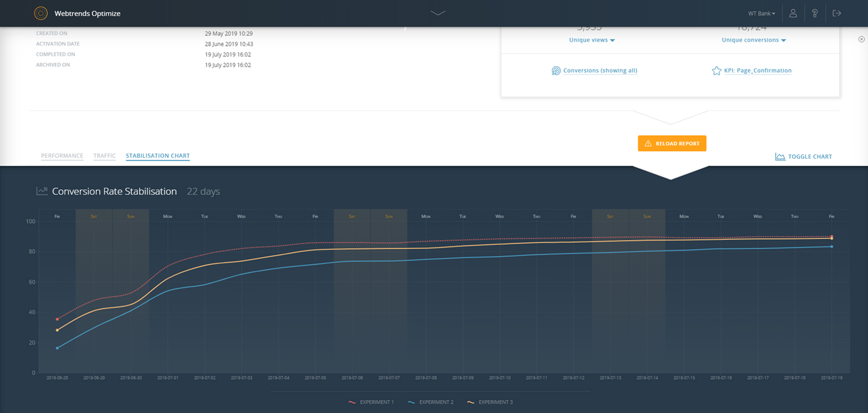Image resolution: width=868 pixels, height=413 pixels.
Task: Toggle Experiment 3 legend entry
Action: (x=490, y=402)
